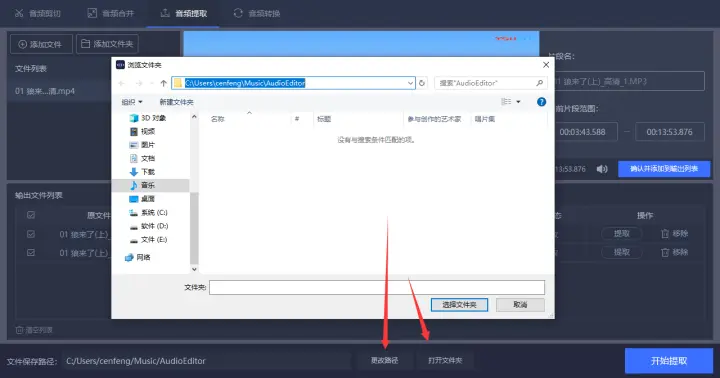Viewport: 720px width, 378px height.
Task: Sort by 标题 column header
Action: [324, 119]
